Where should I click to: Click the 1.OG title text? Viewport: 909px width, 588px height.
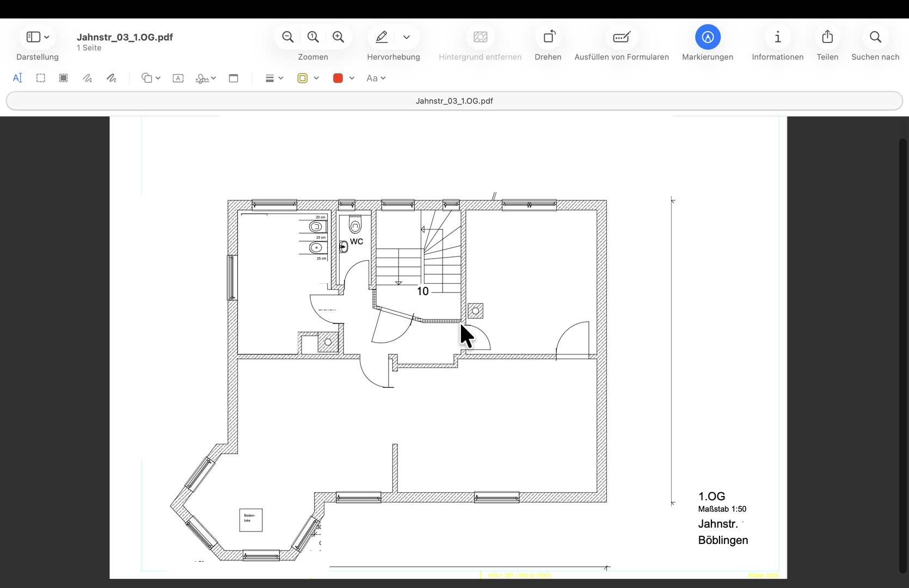tap(712, 496)
